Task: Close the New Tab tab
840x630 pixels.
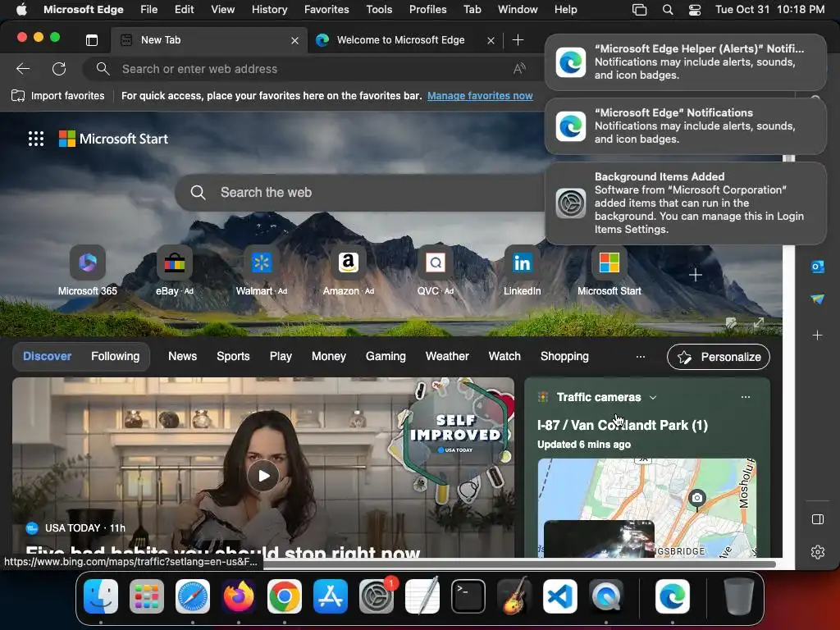Action: [x=294, y=41]
